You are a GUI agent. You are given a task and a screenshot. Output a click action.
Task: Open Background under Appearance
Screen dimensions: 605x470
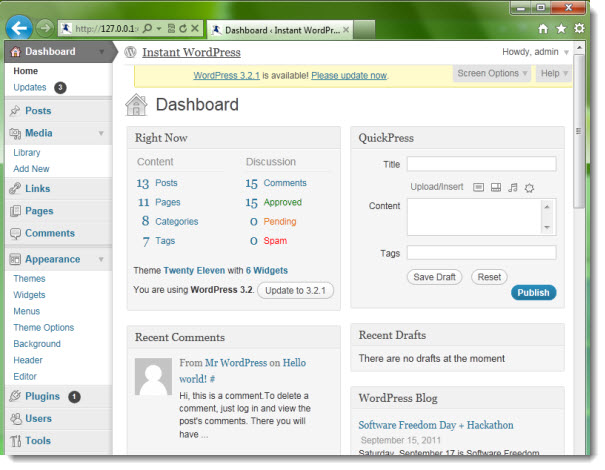[37, 344]
